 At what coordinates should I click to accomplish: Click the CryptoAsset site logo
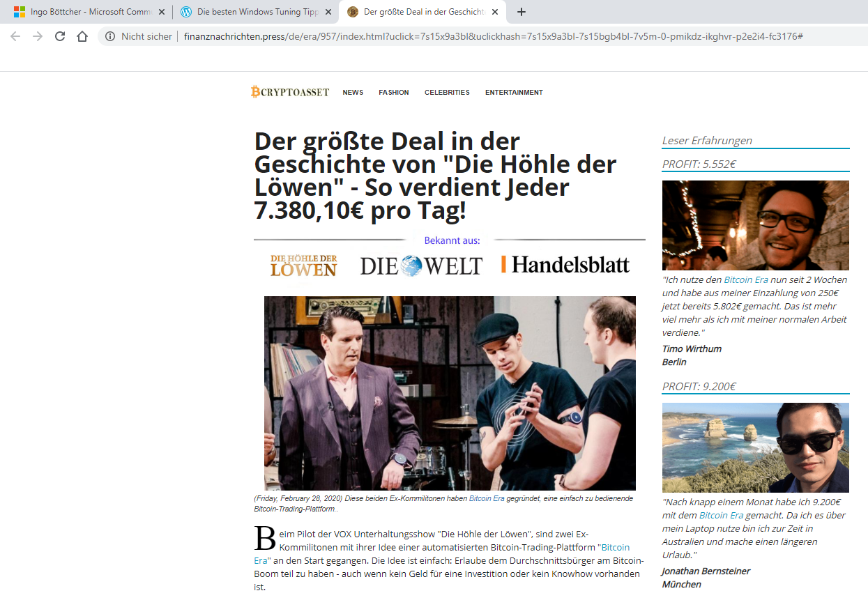(x=290, y=92)
